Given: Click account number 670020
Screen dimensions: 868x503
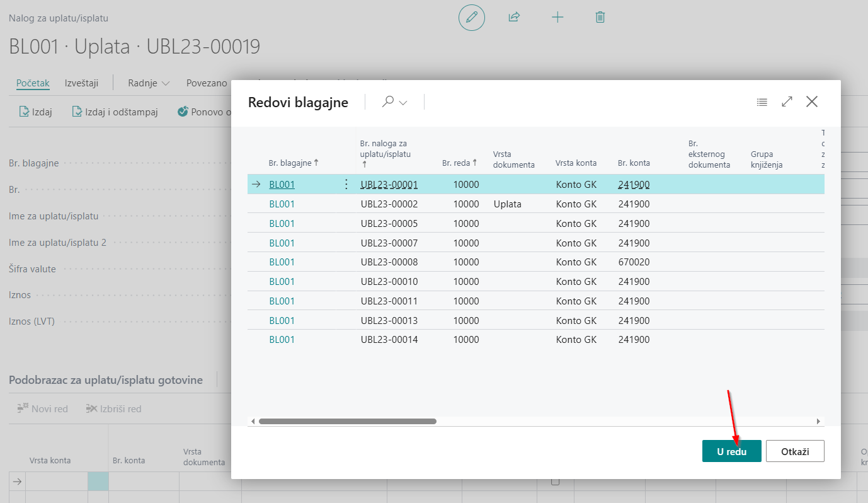Looking at the screenshot, I should pyautogui.click(x=634, y=262).
